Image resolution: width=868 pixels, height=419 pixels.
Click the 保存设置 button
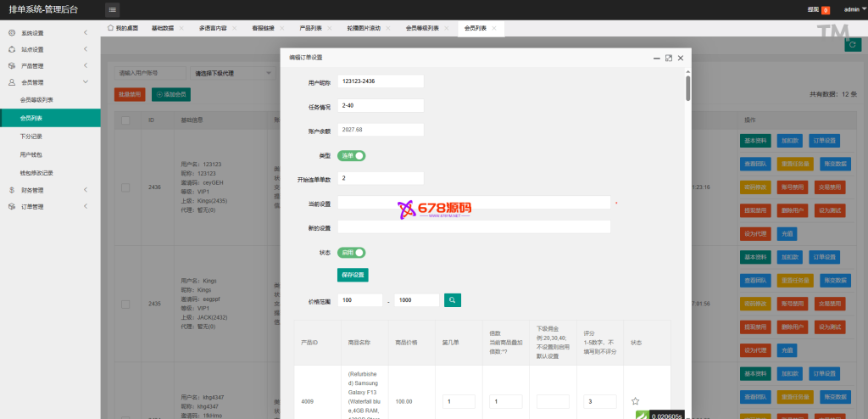click(353, 275)
